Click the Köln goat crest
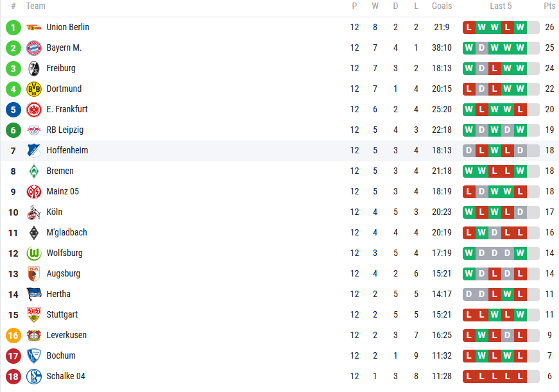Viewport: 559px width, 392px height. [34, 212]
